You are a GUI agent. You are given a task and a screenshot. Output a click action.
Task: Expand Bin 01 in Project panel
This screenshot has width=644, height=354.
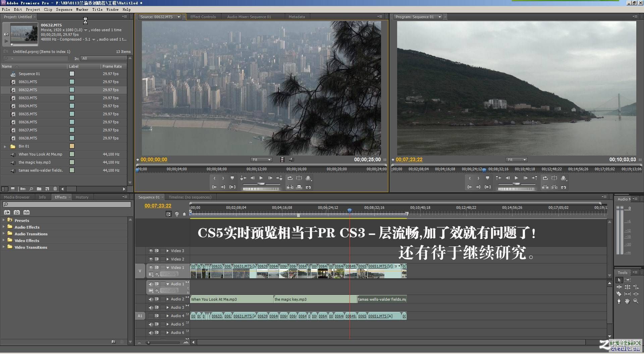(5, 146)
